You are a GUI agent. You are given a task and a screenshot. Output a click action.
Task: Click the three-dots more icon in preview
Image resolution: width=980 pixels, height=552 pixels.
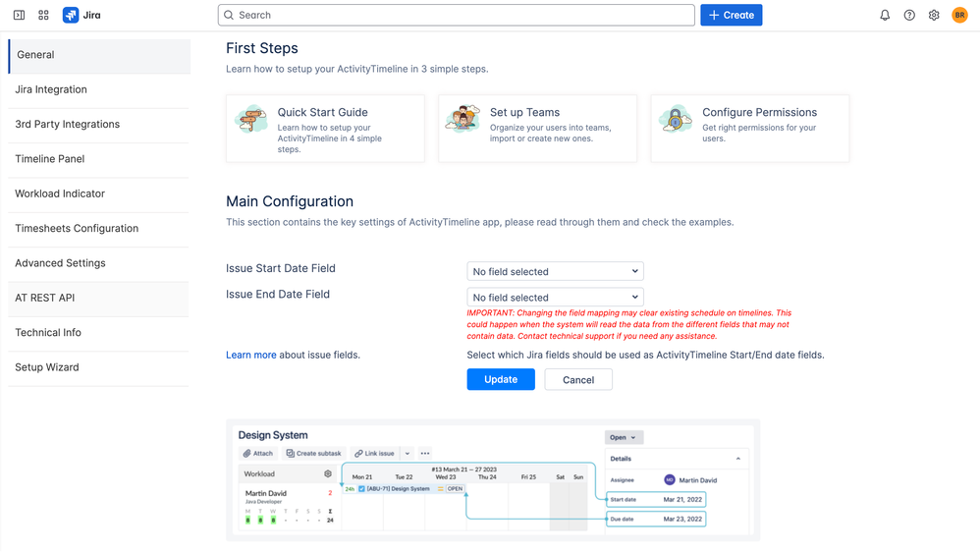click(425, 453)
